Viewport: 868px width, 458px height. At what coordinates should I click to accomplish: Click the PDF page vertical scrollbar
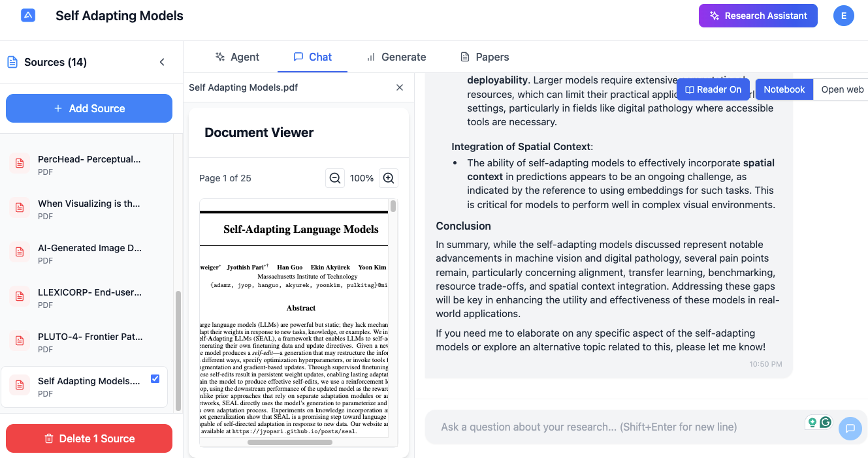(393, 206)
